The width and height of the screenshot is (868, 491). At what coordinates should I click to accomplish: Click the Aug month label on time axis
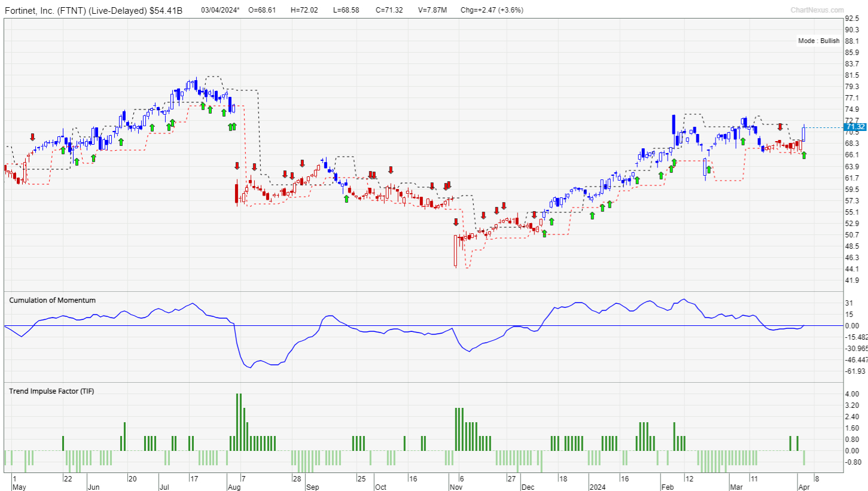point(234,487)
